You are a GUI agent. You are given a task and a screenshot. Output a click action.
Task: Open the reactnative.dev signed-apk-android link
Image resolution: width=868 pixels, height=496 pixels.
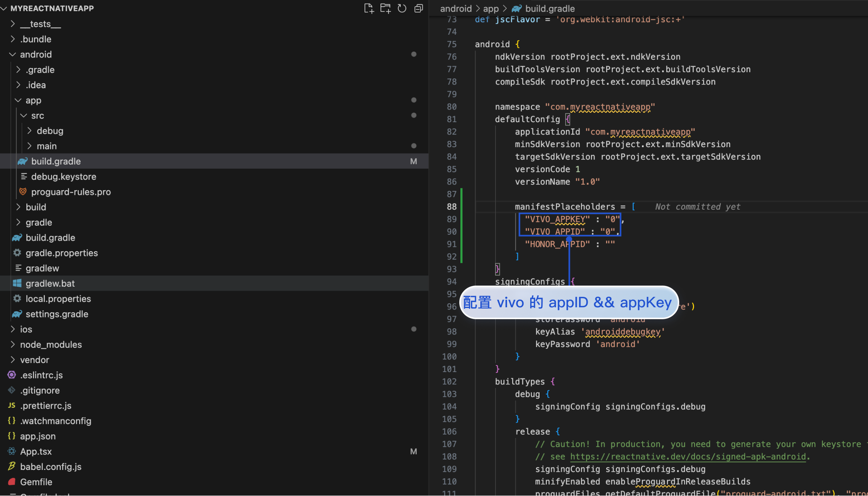pyautogui.click(x=688, y=457)
